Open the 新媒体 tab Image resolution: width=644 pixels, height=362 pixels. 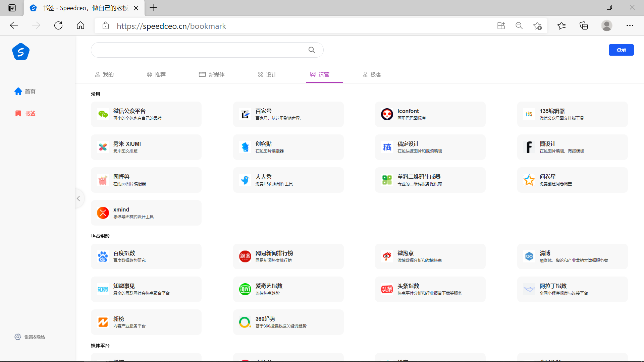point(212,74)
